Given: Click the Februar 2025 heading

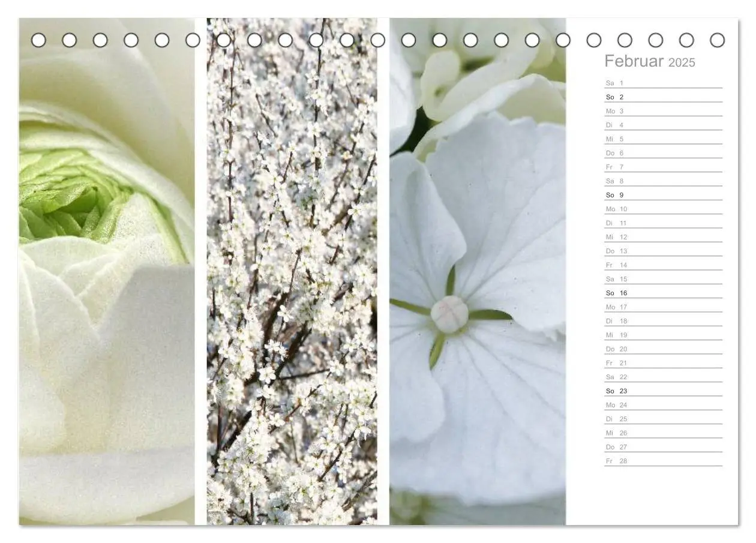Looking at the screenshot, I should pos(649,61).
